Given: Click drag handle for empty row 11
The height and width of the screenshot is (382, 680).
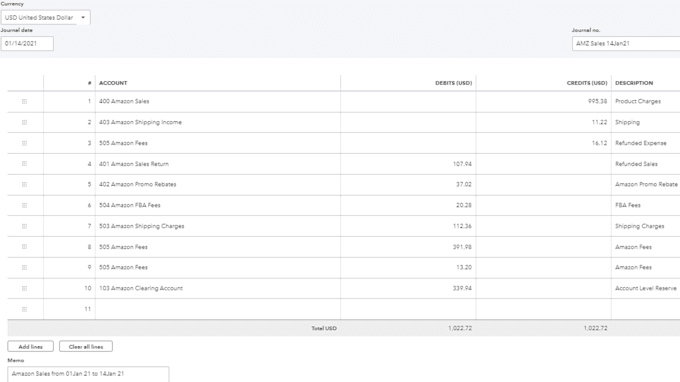Looking at the screenshot, I should pos(24,309).
